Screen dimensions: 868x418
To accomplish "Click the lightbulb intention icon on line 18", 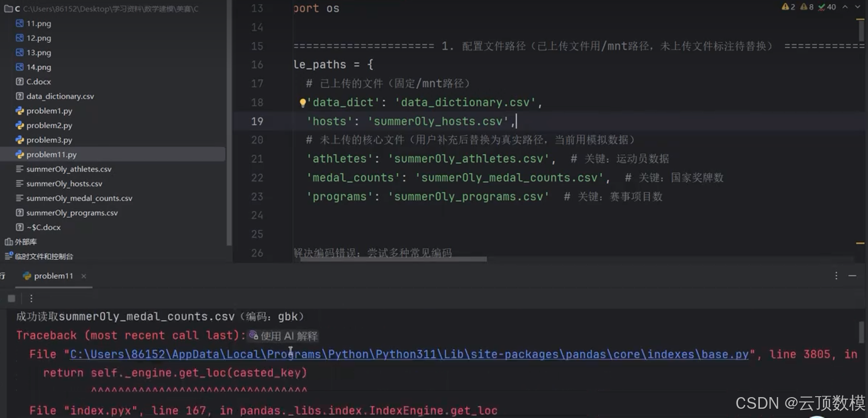I will click(303, 103).
